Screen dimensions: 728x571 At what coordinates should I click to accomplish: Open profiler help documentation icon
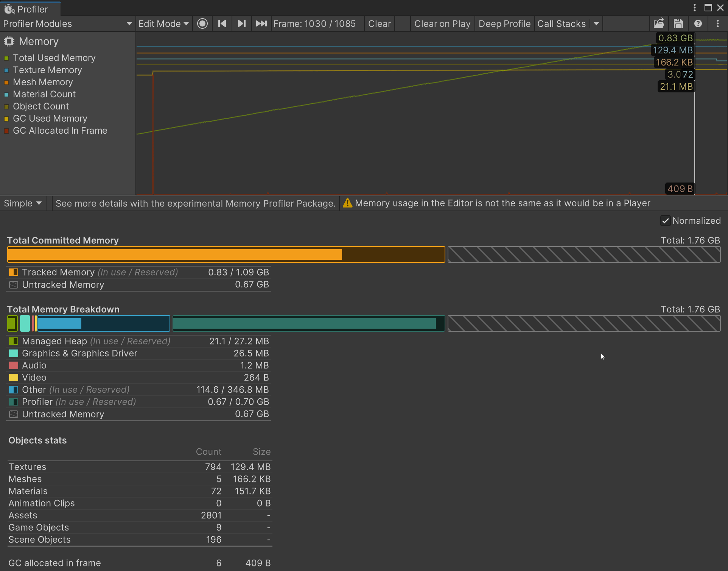point(698,24)
